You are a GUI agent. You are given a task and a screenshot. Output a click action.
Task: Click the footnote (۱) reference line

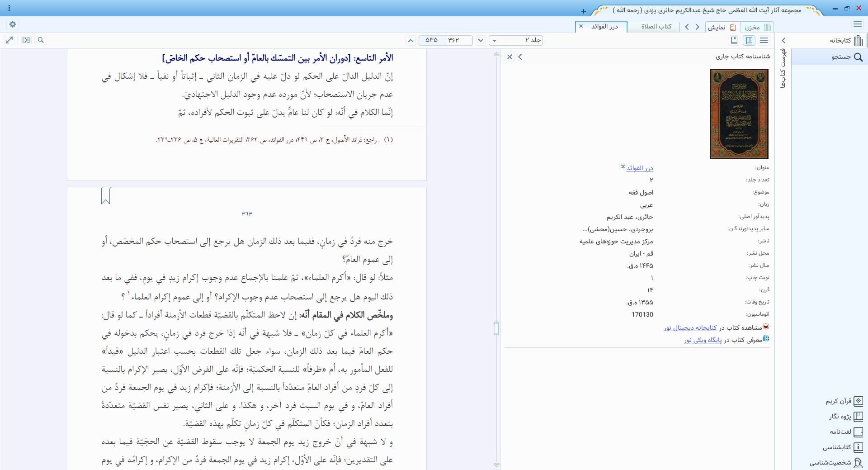coord(274,140)
